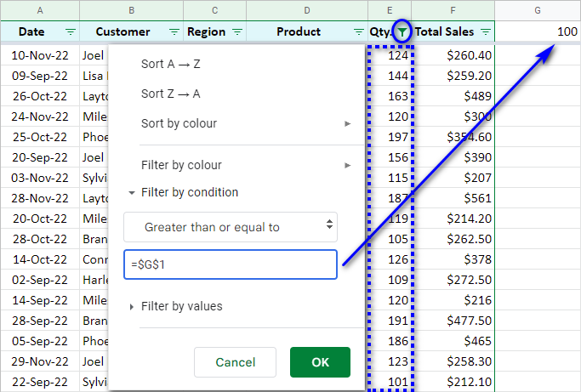The width and height of the screenshot is (581, 392).
Task: Select the Total Sales cell $259.20
Action: point(453,76)
